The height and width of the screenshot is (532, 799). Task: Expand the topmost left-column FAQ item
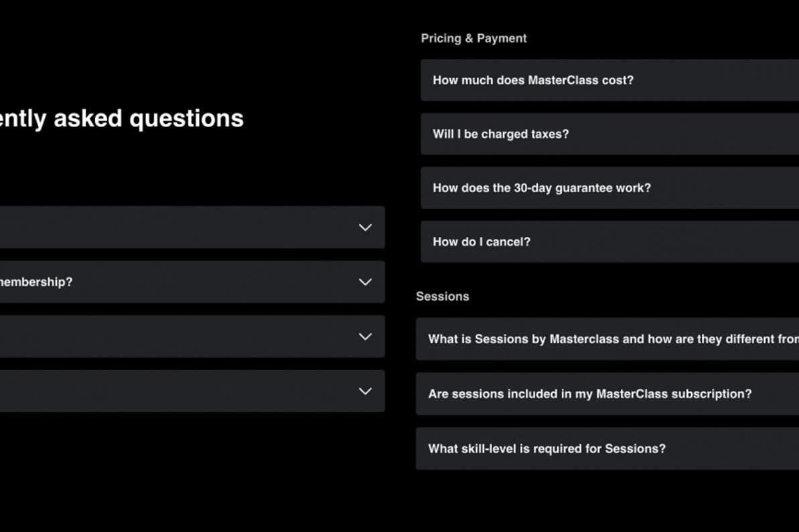188,228
